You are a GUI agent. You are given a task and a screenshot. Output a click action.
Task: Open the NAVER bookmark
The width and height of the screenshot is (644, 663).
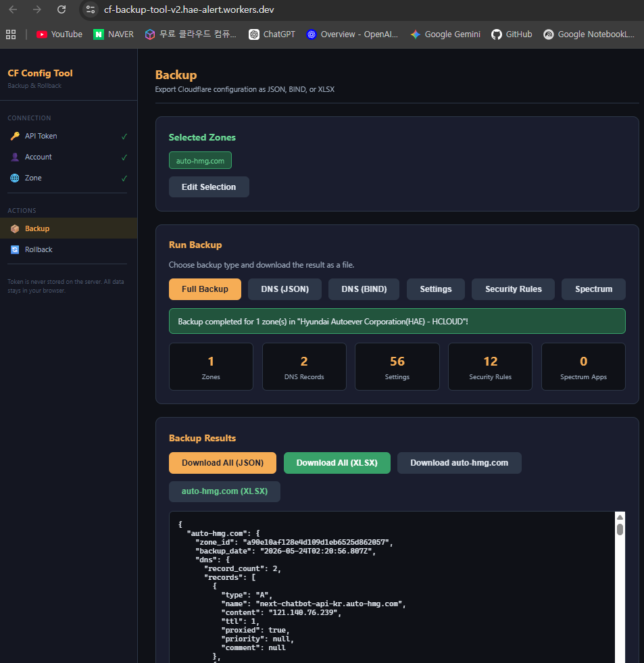[x=114, y=34]
